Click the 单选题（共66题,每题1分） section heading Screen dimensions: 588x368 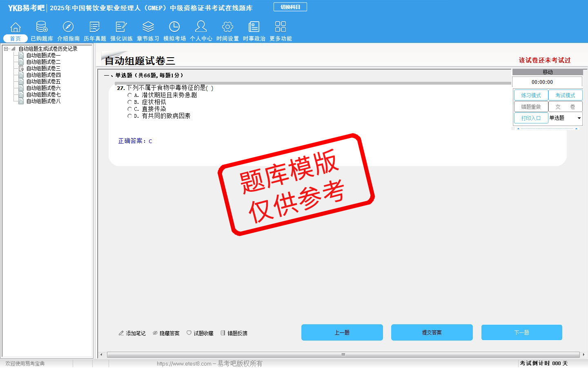point(143,75)
